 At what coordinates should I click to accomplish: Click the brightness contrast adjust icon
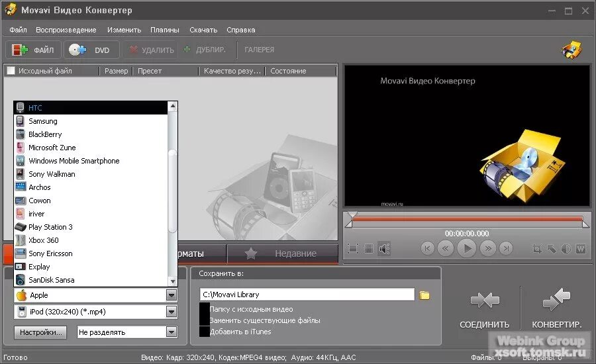566,249
